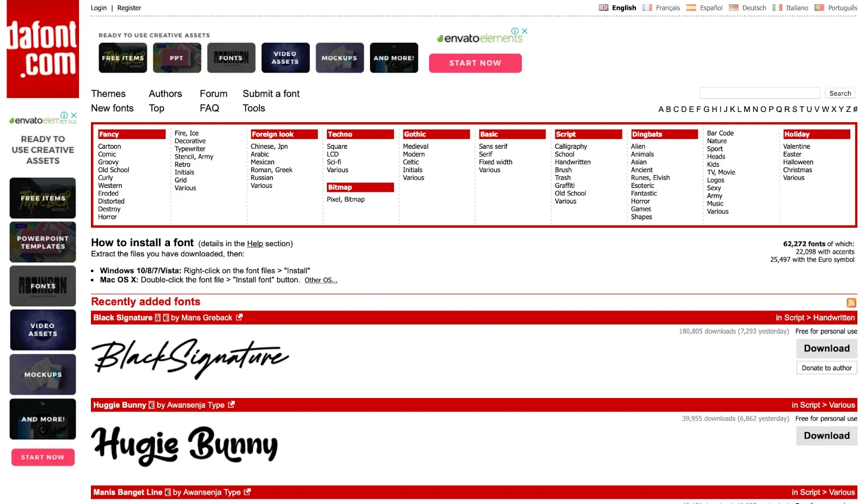
Task: Close the sidebar Envato ad
Action: (74, 115)
